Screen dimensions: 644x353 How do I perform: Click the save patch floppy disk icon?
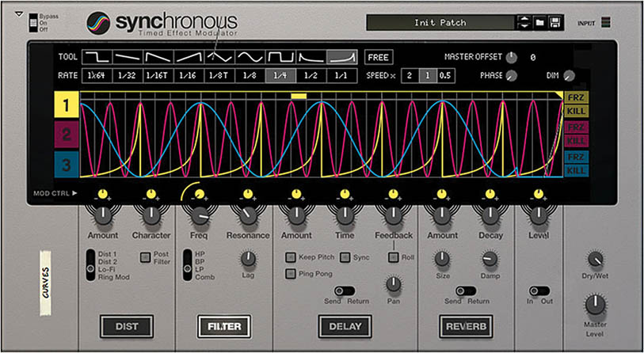point(556,22)
